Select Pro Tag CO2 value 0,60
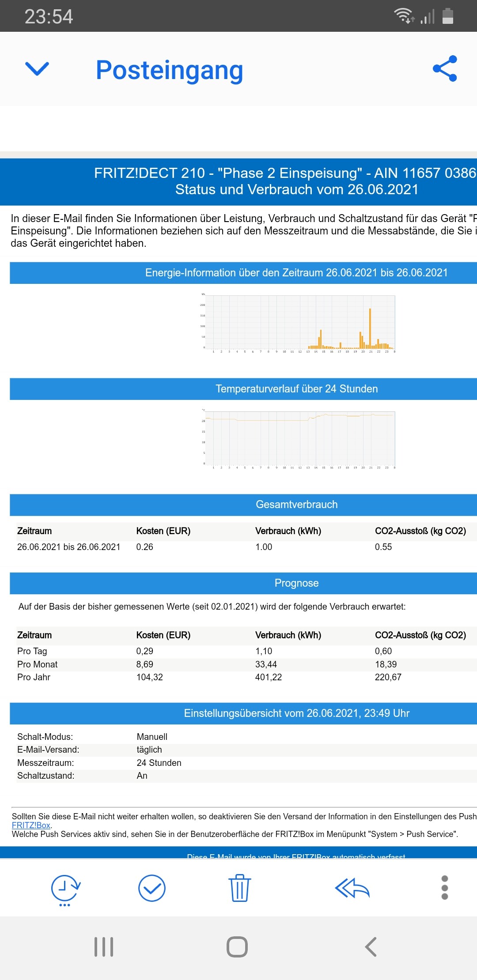The width and height of the screenshot is (477, 980). point(383,651)
